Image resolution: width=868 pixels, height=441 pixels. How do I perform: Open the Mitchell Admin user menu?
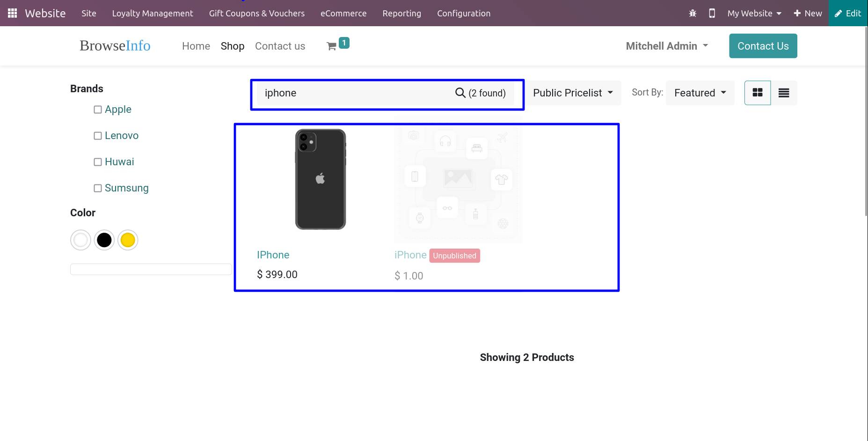point(667,46)
